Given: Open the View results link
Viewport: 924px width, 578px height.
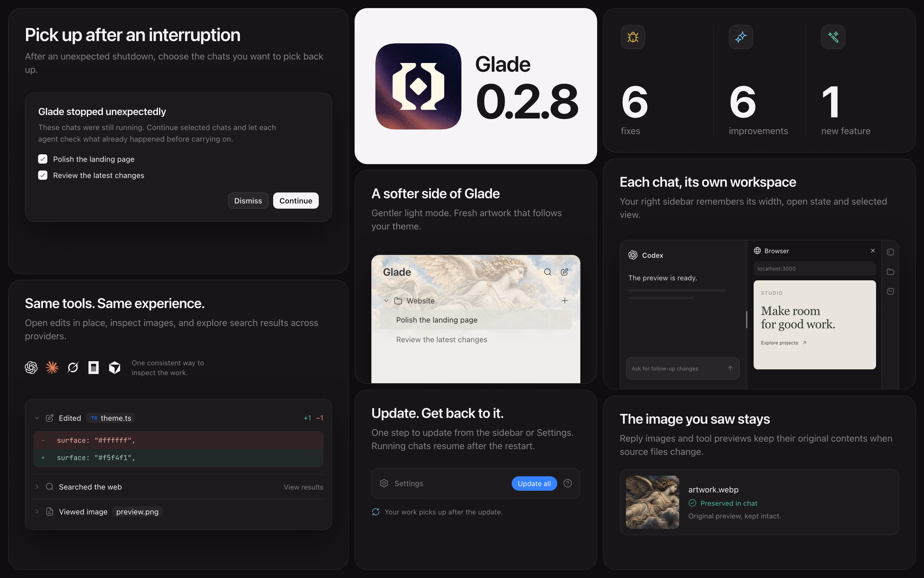Looking at the screenshot, I should 303,487.
